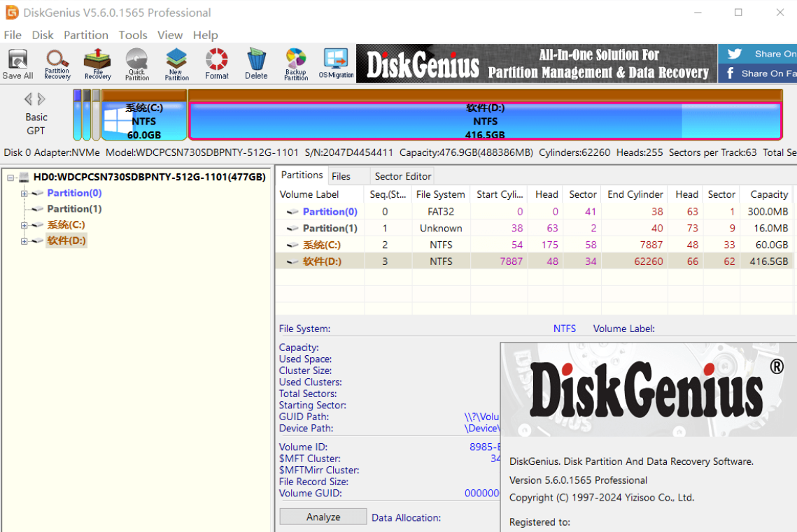Click the 300.0MB capacity cell
This screenshot has width=797, height=532.
click(768, 212)
